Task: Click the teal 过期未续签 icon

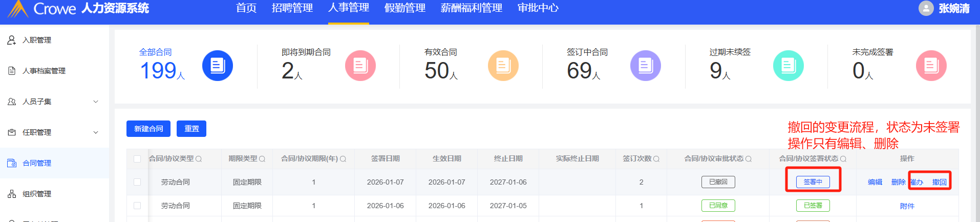Action: click(788, 66)
